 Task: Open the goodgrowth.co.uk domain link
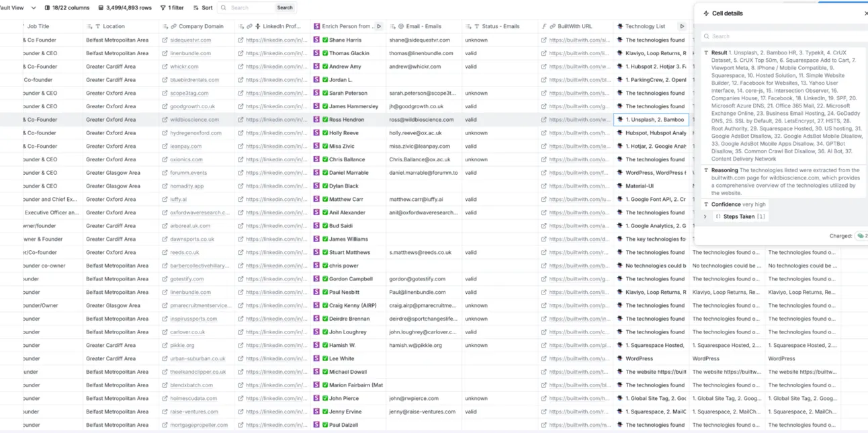point(192,106)
